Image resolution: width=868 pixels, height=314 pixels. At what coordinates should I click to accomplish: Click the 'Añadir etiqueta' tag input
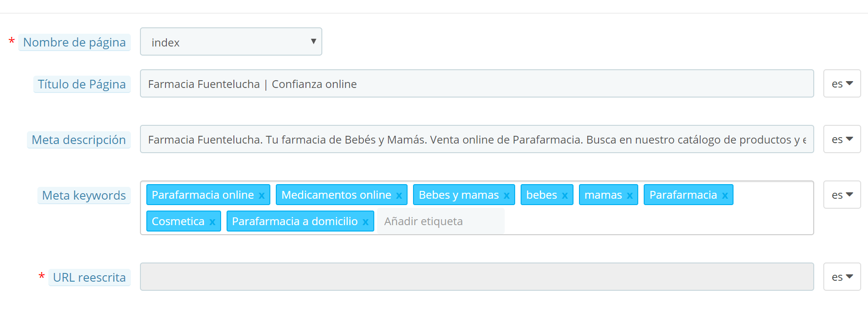pos(440,221)
